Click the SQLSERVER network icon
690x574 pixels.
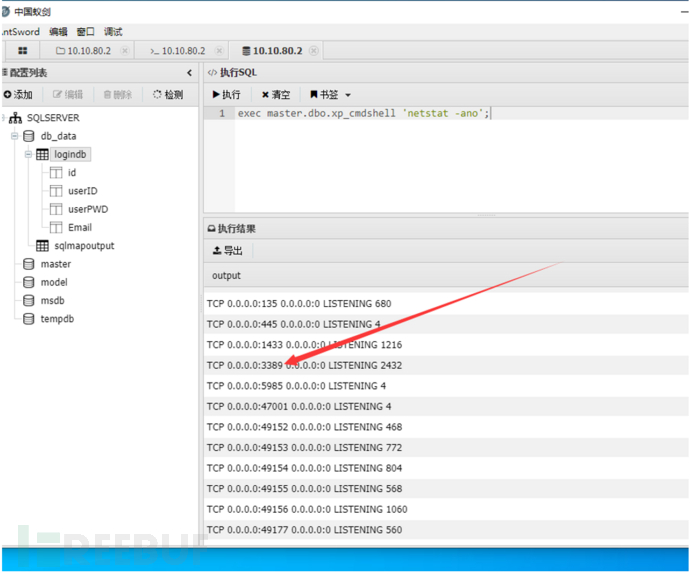tap(15, 118)
